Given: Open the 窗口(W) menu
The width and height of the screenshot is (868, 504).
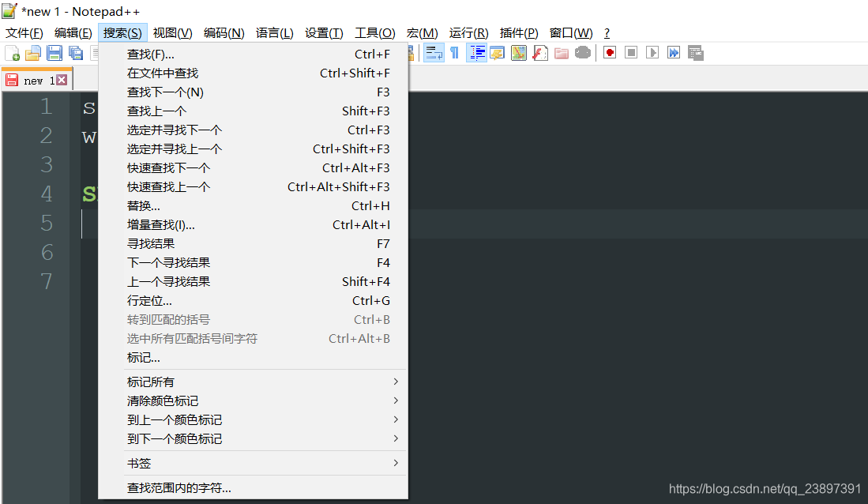Looking at the screenshot, I should (x=571, y=33).
